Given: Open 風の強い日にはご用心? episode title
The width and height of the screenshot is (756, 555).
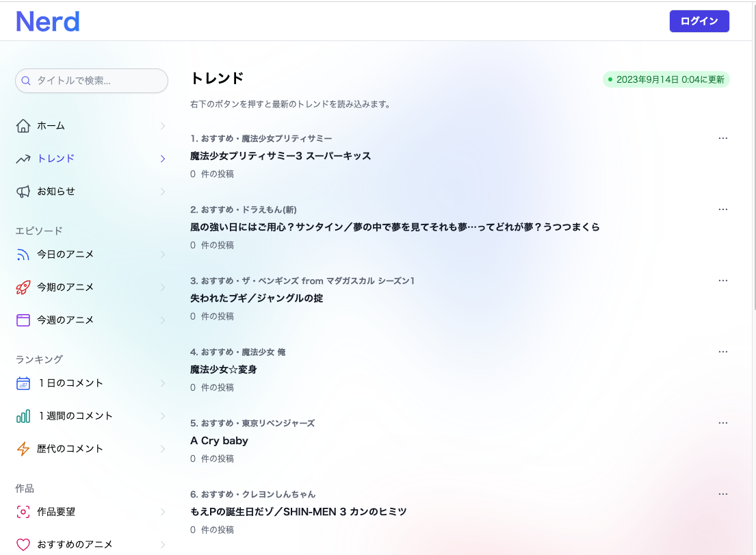Looking at the screenshot, I should point(395,227).
